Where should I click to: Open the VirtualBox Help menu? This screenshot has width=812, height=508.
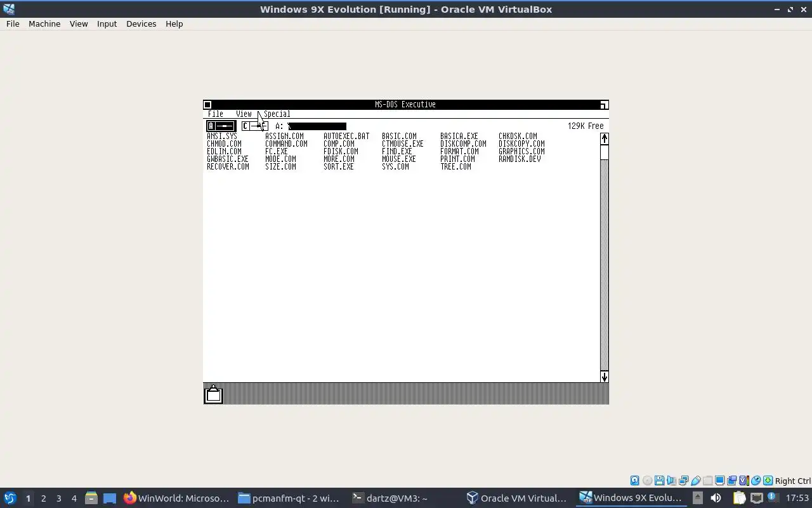pyautogui.click(x=174, y=23)
